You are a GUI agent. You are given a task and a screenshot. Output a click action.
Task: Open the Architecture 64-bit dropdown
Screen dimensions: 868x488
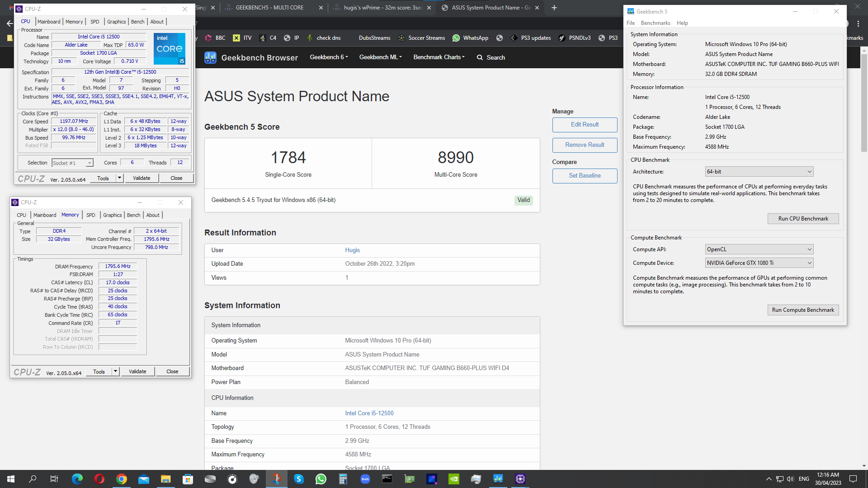759,172
